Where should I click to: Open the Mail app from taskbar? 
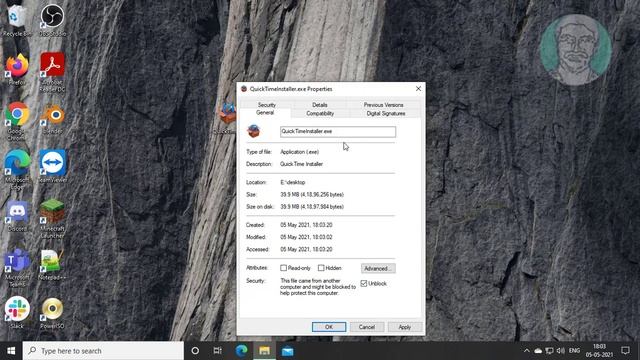288,351
